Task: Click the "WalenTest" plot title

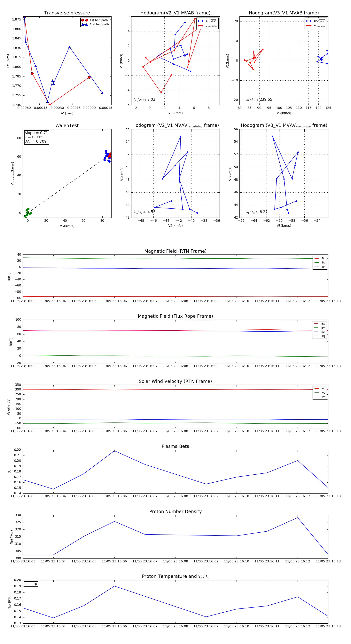Action: click(x=67, y=125)
